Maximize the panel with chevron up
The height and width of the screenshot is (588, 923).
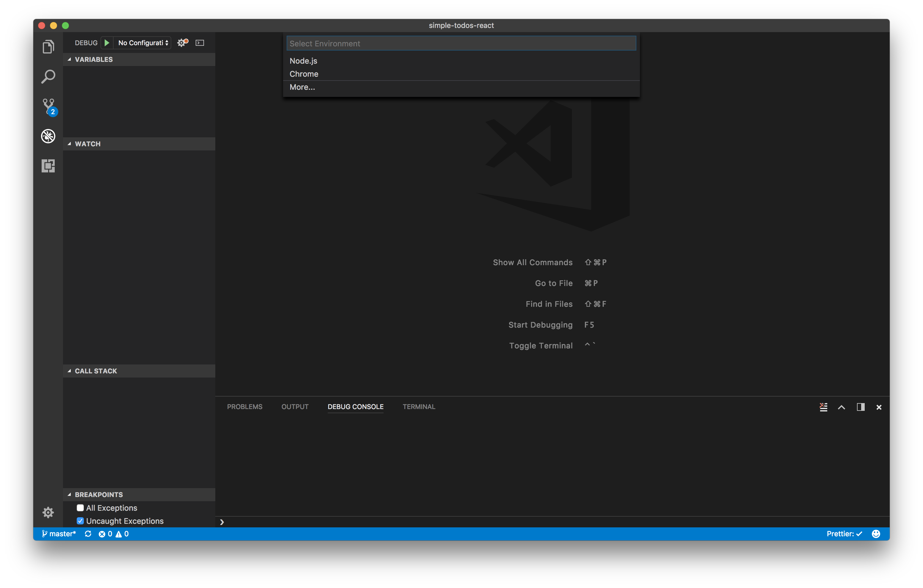pos(841,407)
